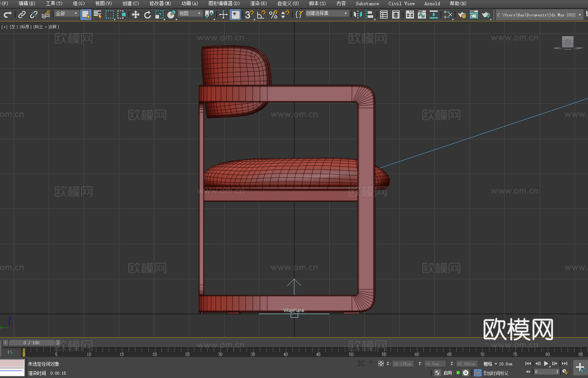Play the animation
This screenshot has width=588, height=378.
coord(546,364)
